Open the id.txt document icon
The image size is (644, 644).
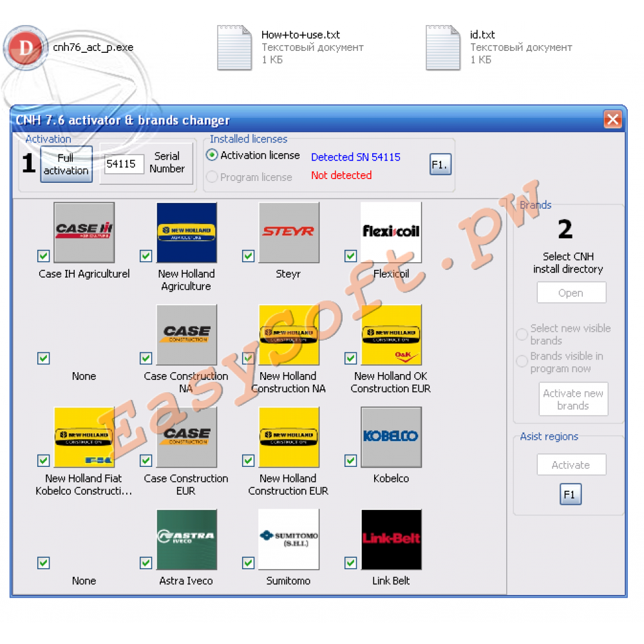pos(443,48)
